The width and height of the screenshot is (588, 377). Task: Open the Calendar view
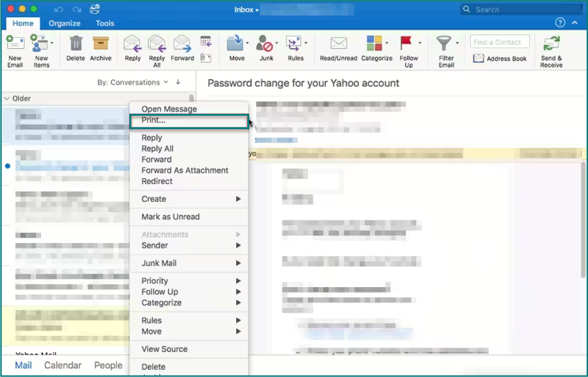click(62, 365)
